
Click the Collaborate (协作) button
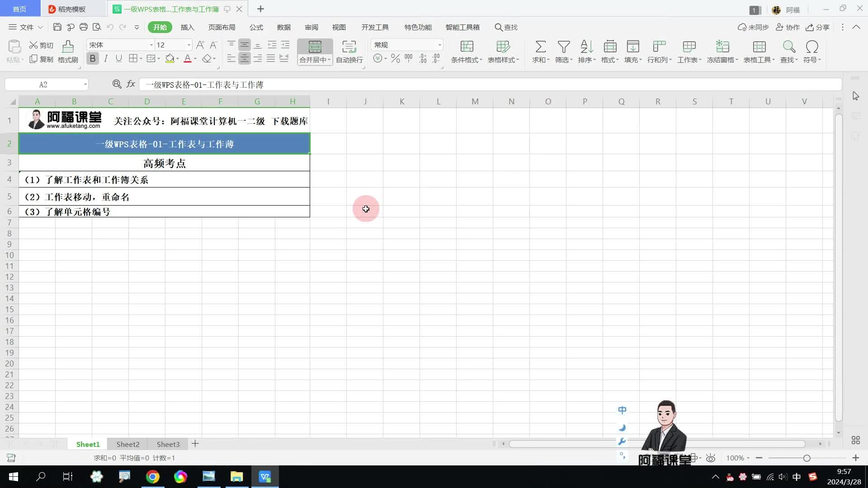pyautogui.click(x=788, y=27)
